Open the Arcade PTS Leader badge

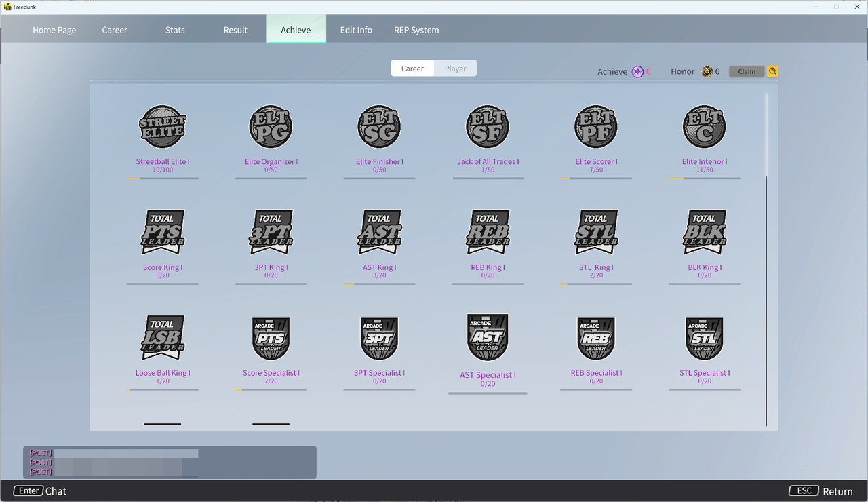click(x=271, y=339)
